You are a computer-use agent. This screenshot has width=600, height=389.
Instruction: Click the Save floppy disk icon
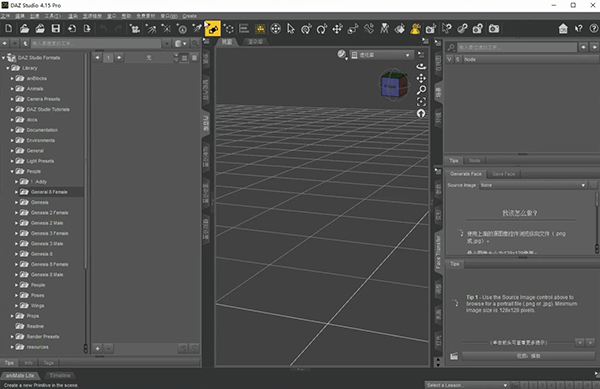(x=56, y=29)
